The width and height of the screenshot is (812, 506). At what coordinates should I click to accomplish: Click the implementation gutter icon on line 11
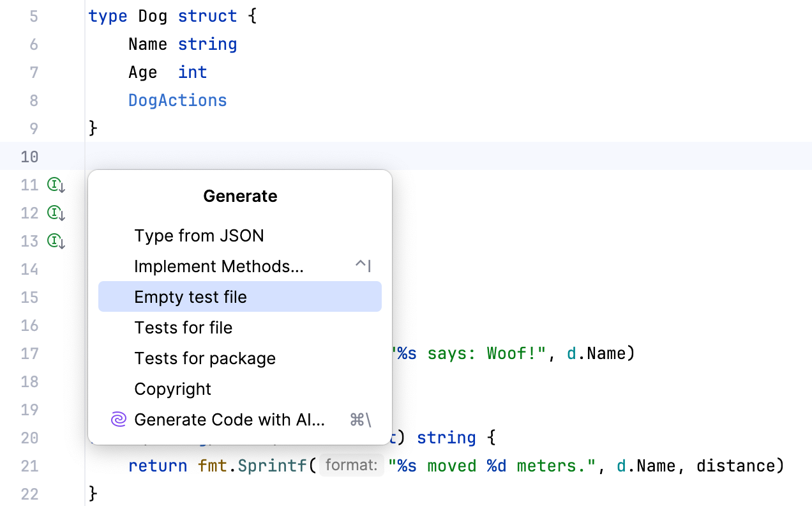tap(56, 185)
